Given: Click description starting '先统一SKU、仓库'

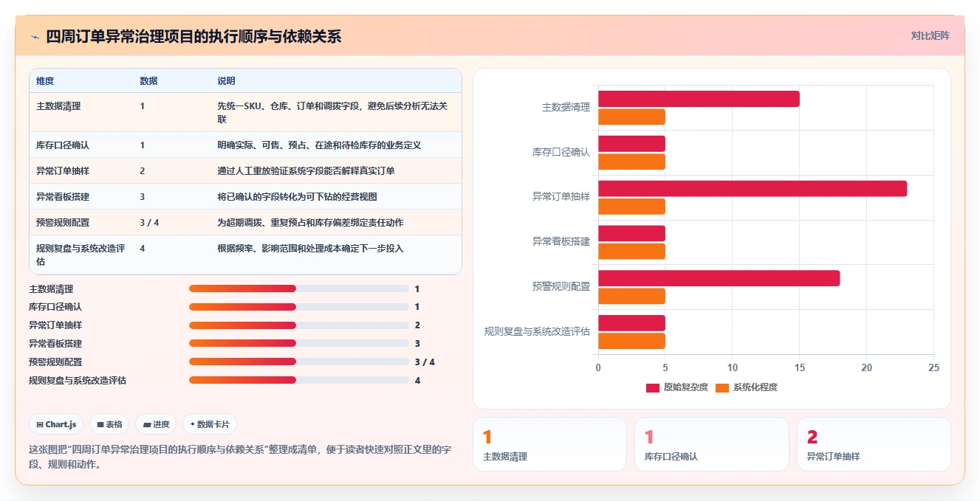Looking at the screenshot, I should (x=332, y=112).
